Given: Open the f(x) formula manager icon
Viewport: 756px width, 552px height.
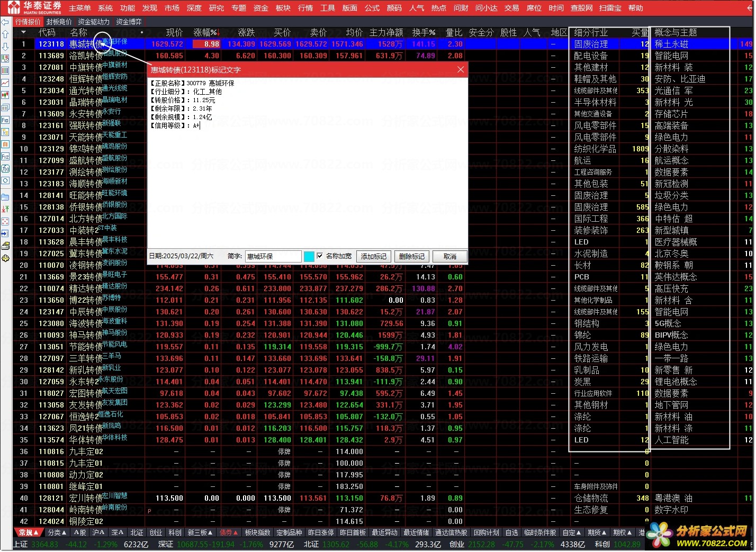Looking at the screenshot, I should tap(5, 168).
